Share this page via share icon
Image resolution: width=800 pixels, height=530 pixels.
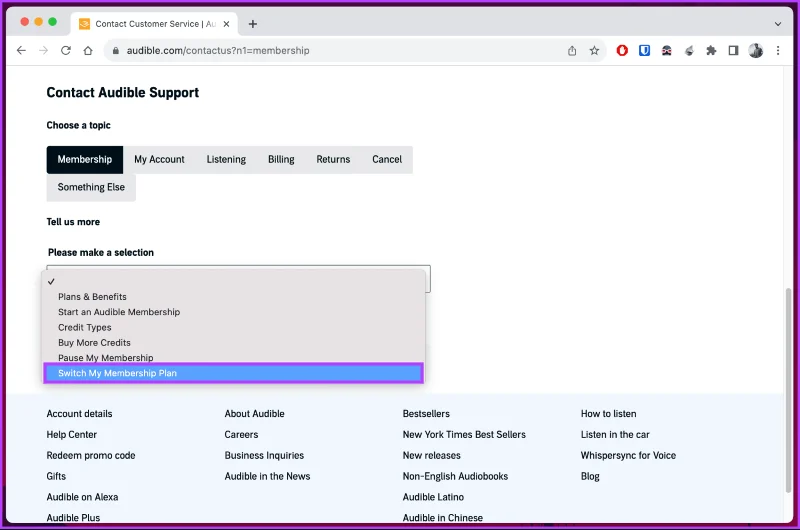pyautogui.click(x=572, y=51)
